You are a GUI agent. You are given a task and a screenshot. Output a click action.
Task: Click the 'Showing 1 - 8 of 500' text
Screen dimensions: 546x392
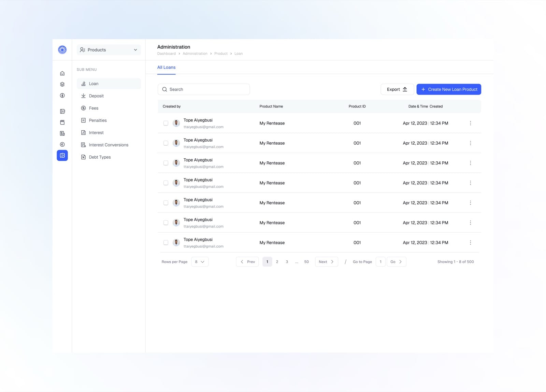pos(456,262)
